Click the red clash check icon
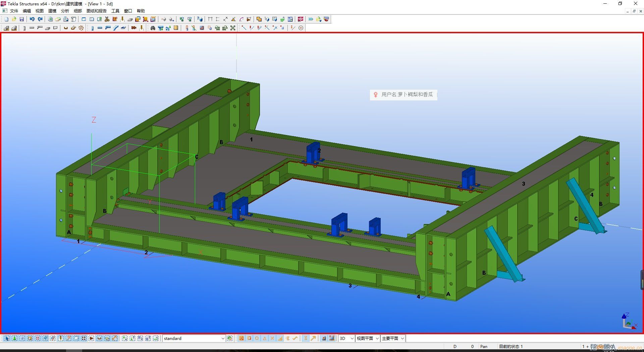 click(300, 19)
